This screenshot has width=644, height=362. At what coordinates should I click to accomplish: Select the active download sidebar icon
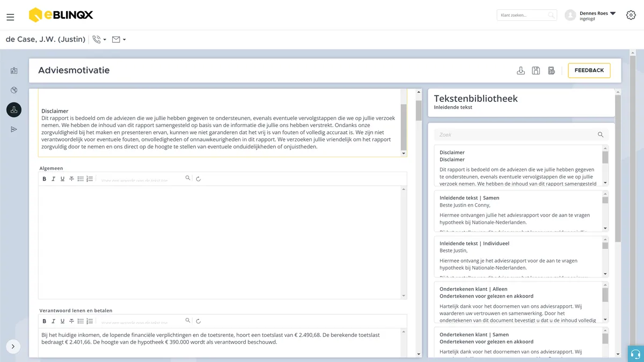[x=14, y=110]
